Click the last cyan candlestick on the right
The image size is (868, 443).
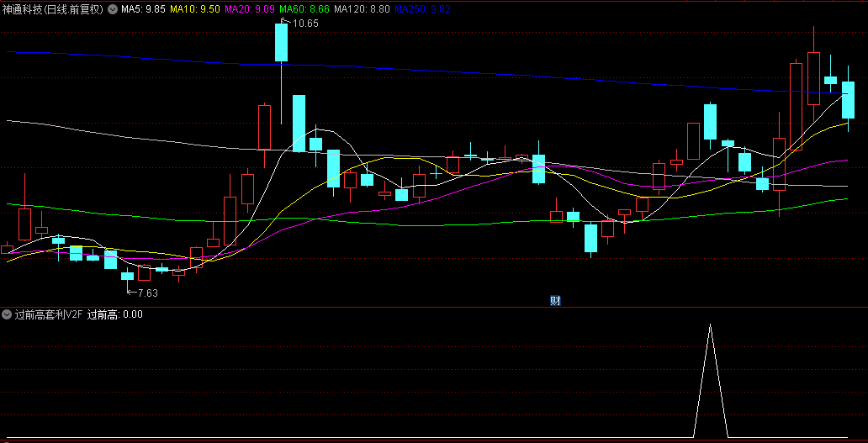coord(848,99)
